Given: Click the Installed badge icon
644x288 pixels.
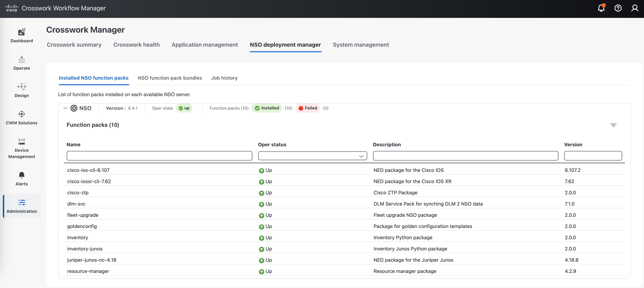Looking at the screenshot, I should tap(257, 108).
